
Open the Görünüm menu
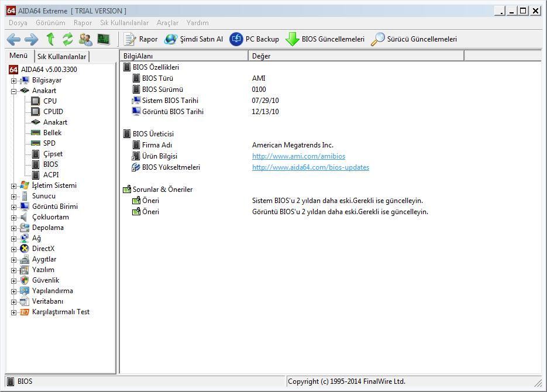pyautogui.click(x=50, y=23)
